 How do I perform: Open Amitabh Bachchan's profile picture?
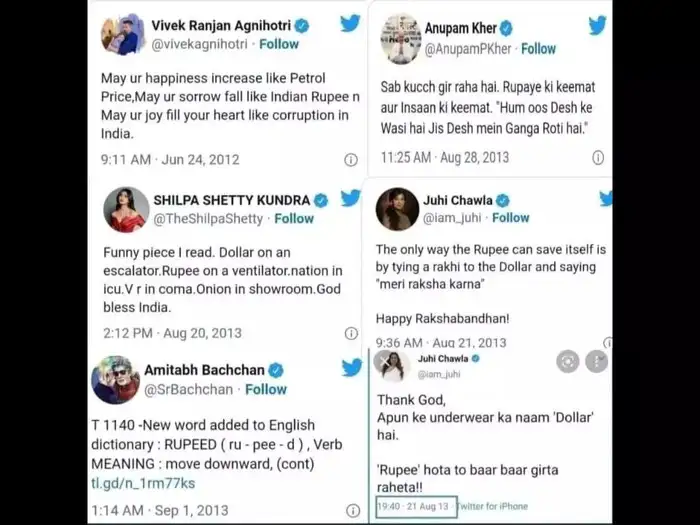(x=116, y=379)
